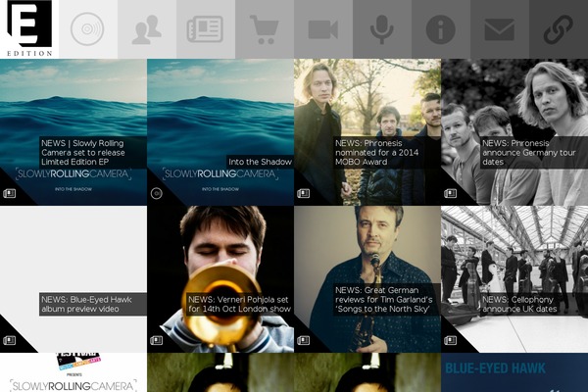The width and height of the screenshot is (588, 392).
Task: Select the festival presents Slowly Rolling Camera tile
Action: [x=73, y=372]
